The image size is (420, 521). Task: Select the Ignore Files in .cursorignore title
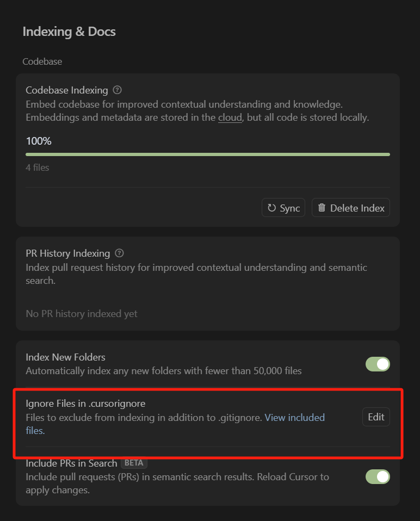tap(85, 404)
